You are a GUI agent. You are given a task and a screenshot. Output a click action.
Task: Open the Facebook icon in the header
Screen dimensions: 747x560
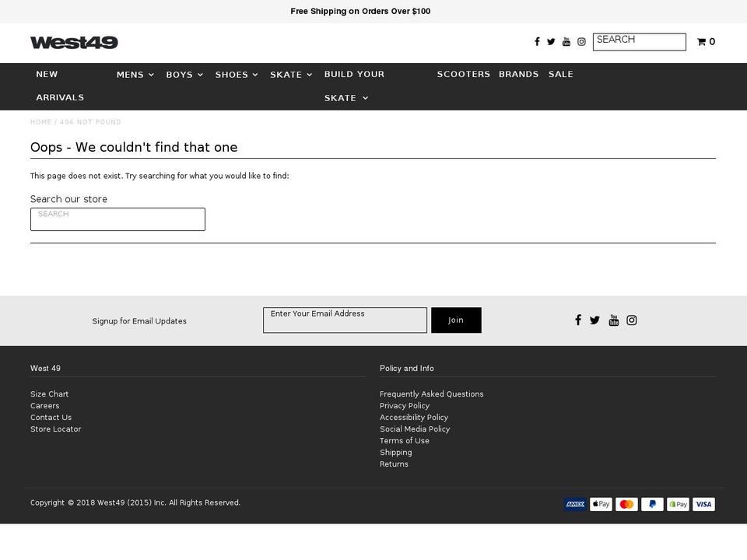pos(537,42)
